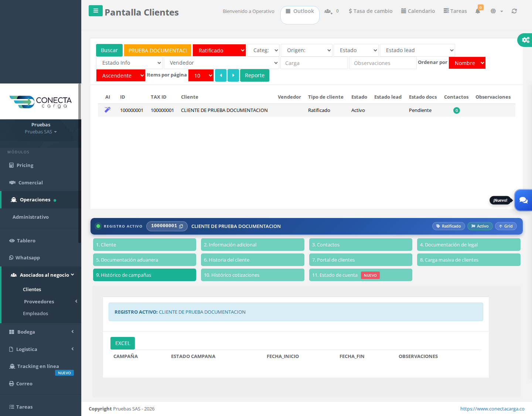Image resolution: width=532 pixels, height=416 pixels.
Task: Open Calendario in top bar
Action: tap(418, 11)
